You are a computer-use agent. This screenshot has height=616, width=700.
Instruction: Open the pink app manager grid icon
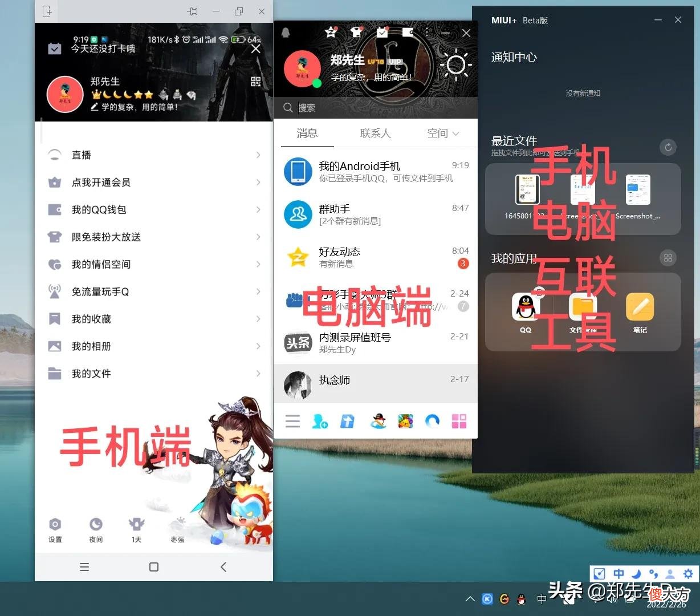[459, 422]
